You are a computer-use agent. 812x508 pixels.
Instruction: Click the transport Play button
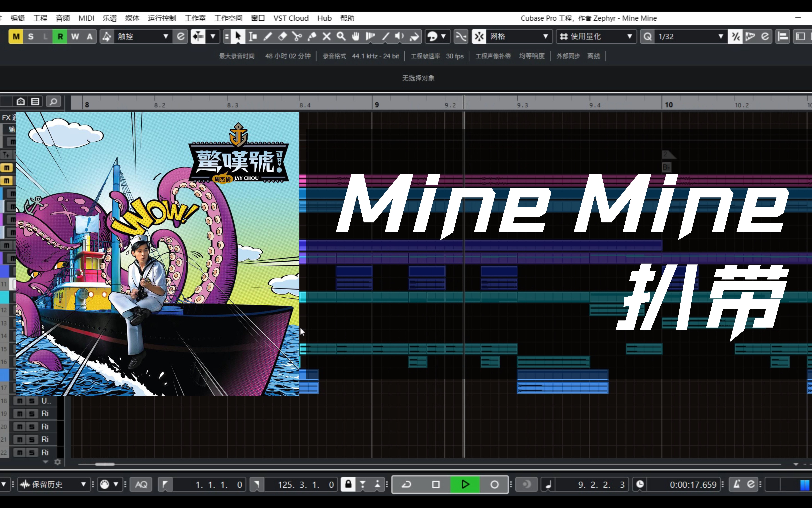coord(465,484)
